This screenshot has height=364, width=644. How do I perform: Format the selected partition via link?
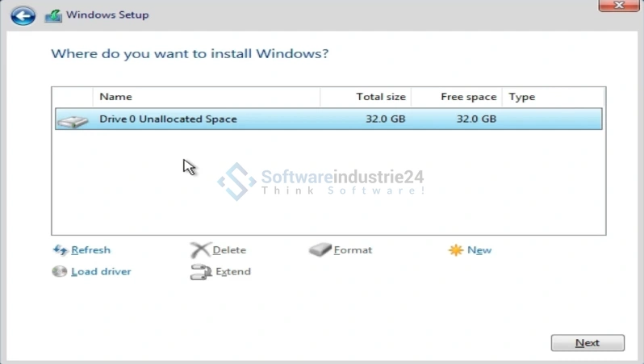click(x=353, y=249)
